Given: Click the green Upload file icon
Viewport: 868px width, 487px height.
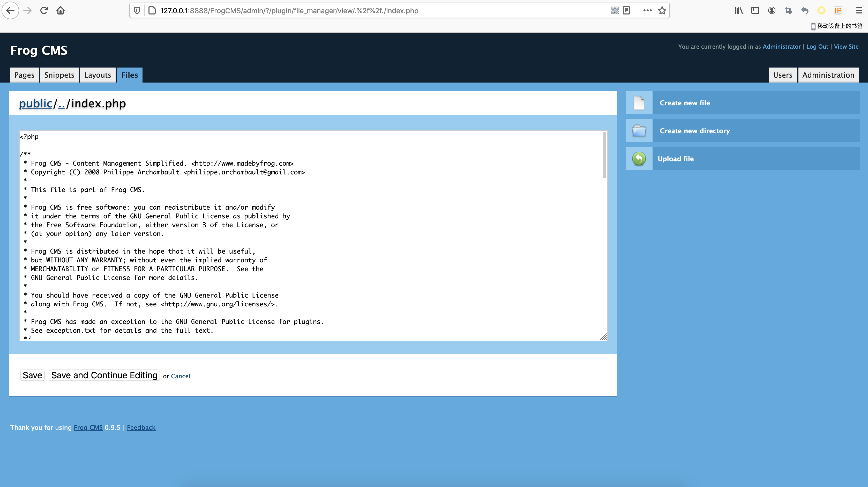Looking at the screenshot, I should pyautogui.click(x=639, y=158).
